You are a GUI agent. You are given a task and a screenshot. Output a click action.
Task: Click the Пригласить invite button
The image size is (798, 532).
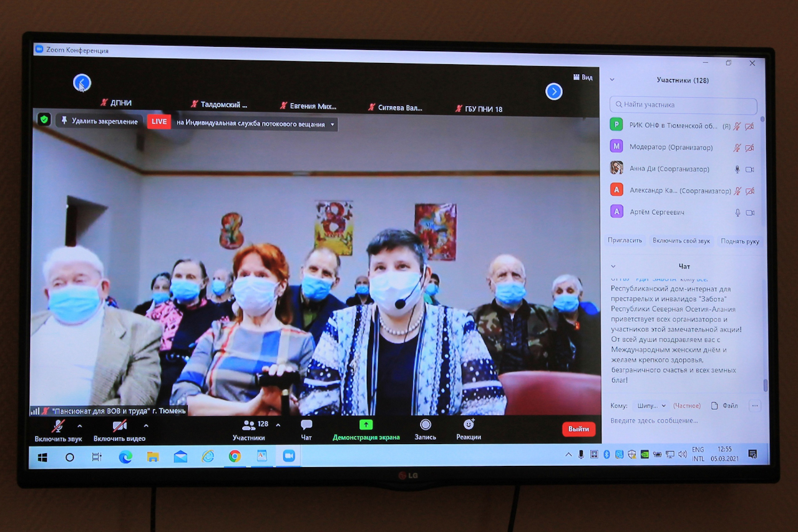625,241
